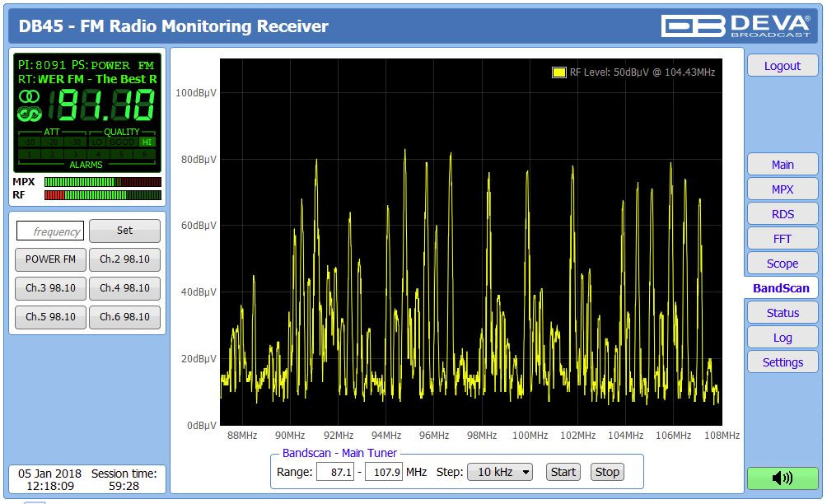Switch to the Main page tab

pyautogui.click(x=783, y=165)
